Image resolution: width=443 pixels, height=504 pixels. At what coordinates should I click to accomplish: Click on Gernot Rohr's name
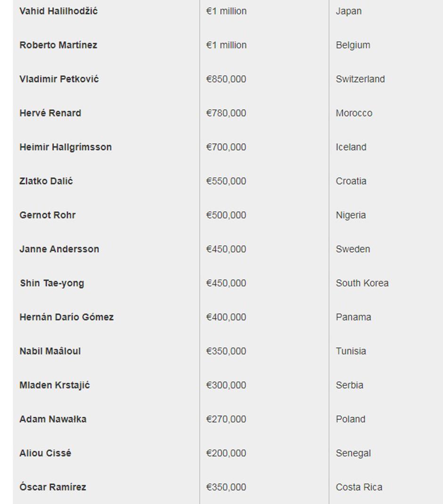coord(48,215)
